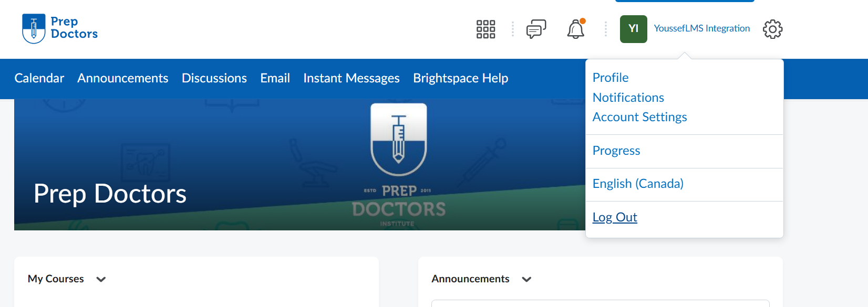
Task: Open the message alerts chat icon
Action: (x=536, y=29)
